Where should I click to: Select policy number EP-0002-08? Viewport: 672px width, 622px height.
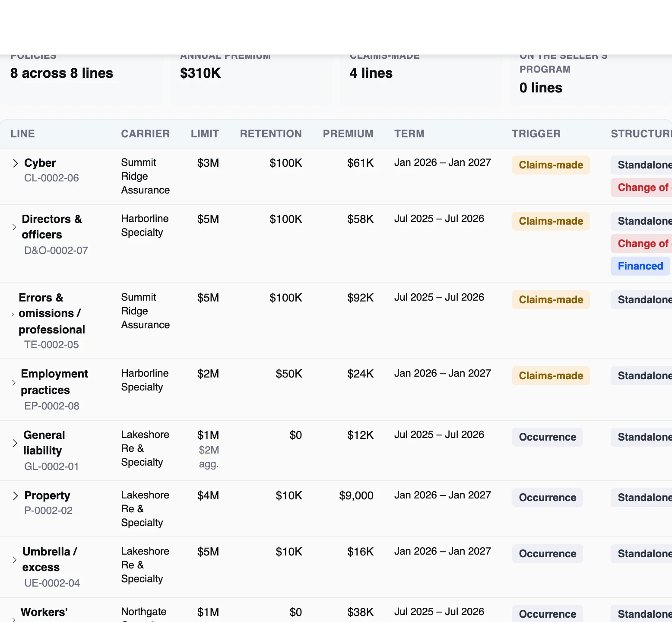click(52, 406)
